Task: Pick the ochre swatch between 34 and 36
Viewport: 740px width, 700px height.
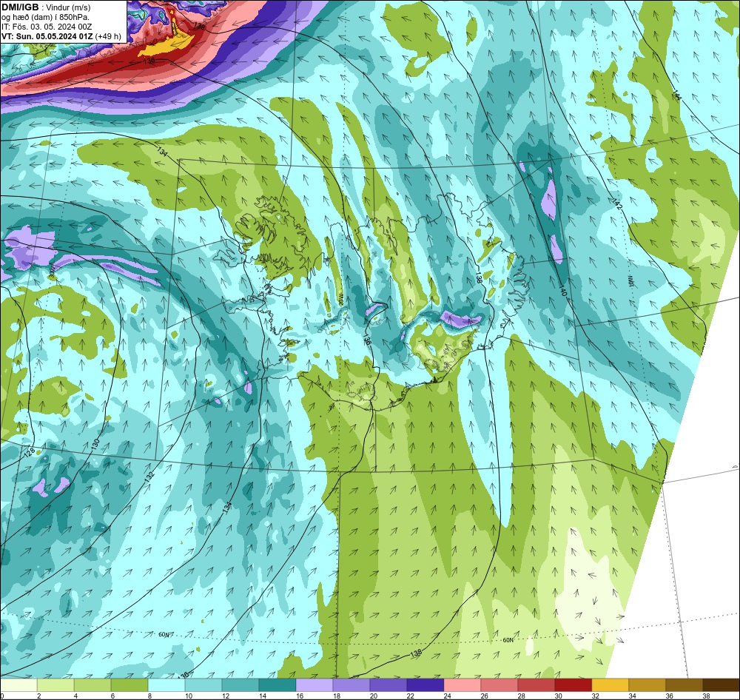Action: (647, 685)
